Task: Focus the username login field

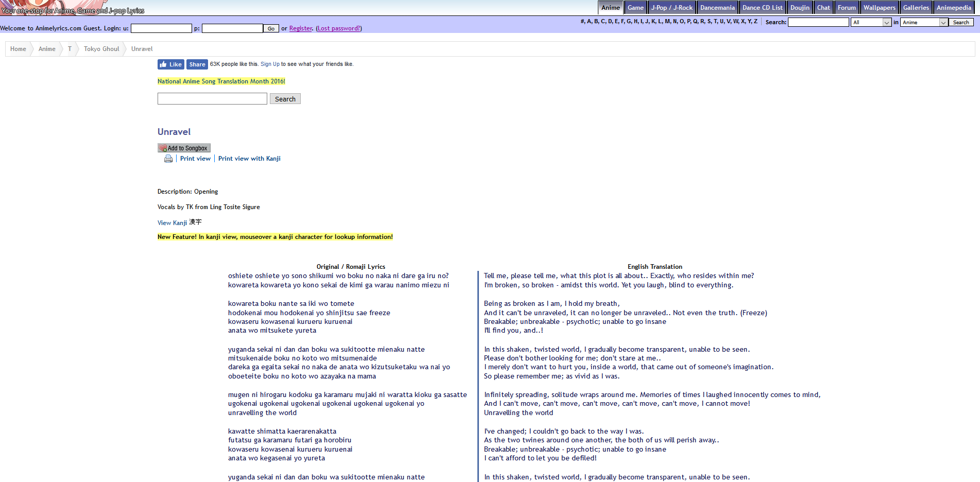Action: (161, 28)
